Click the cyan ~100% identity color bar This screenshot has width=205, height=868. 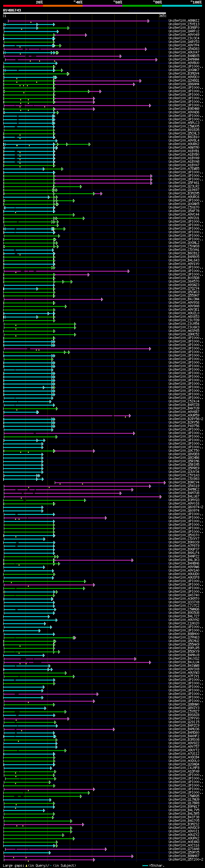[182, 6]
